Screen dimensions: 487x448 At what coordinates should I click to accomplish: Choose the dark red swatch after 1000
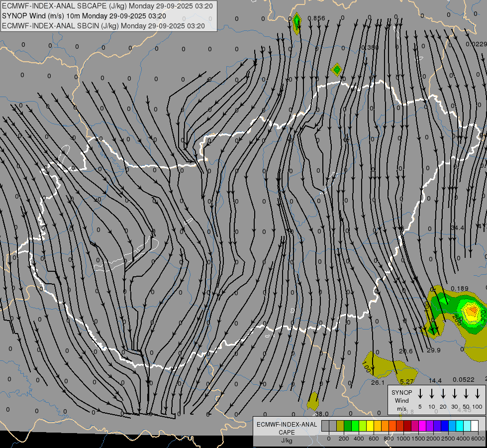(x=407, y=426)
